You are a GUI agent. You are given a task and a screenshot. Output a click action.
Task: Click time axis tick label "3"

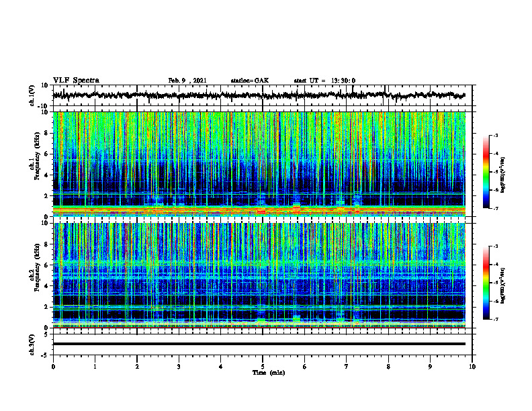coord(179,367)
